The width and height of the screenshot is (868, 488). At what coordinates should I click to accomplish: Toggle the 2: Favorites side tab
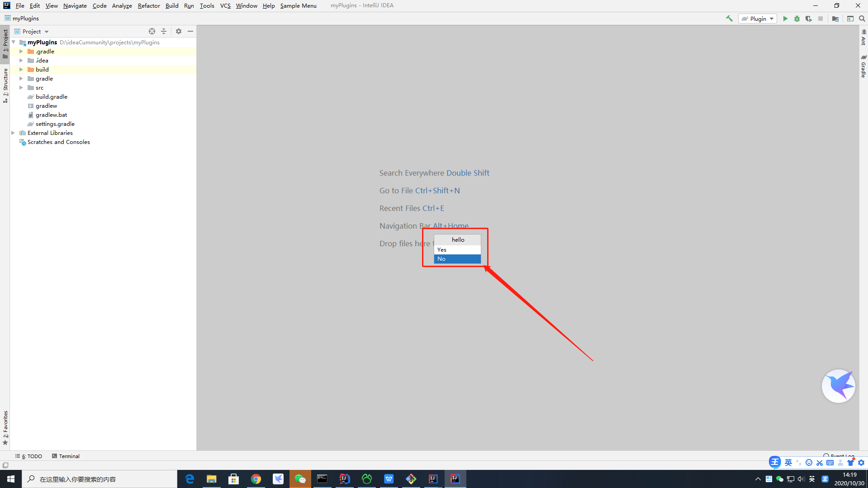coord(5,427)
